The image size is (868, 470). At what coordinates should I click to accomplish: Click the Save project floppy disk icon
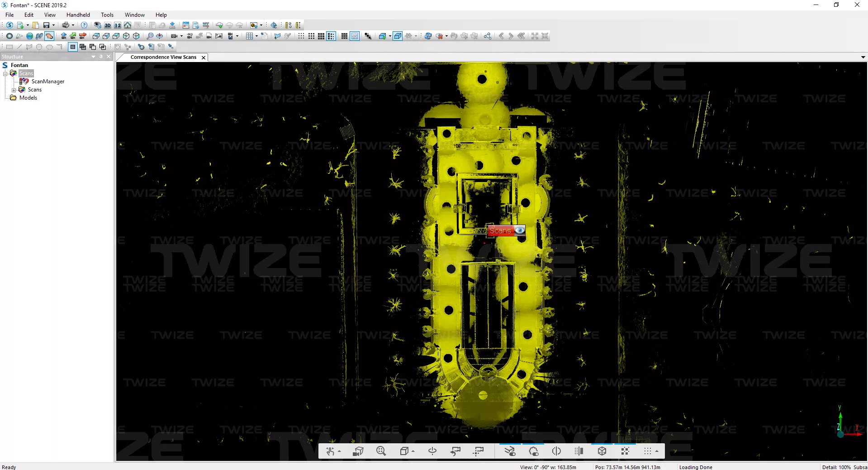tap(46, 25)
